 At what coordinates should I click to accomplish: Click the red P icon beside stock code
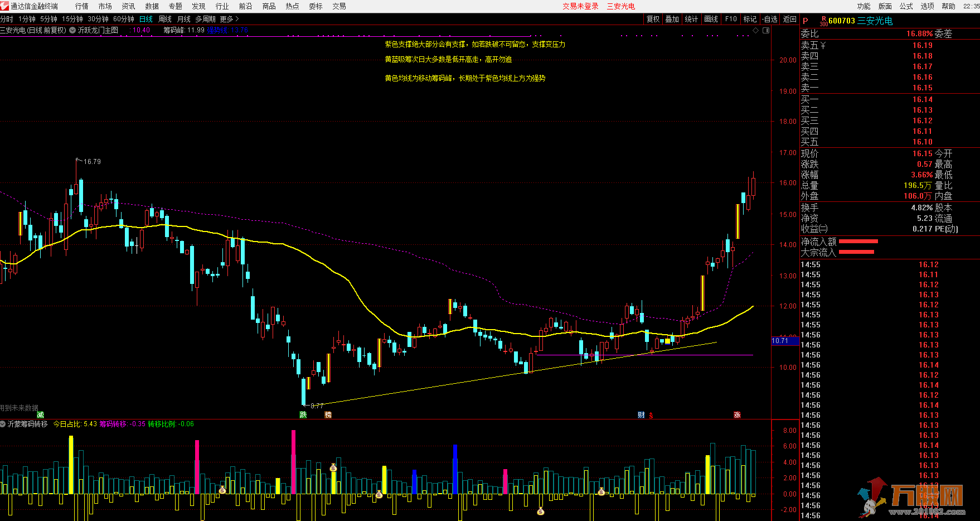805,21
